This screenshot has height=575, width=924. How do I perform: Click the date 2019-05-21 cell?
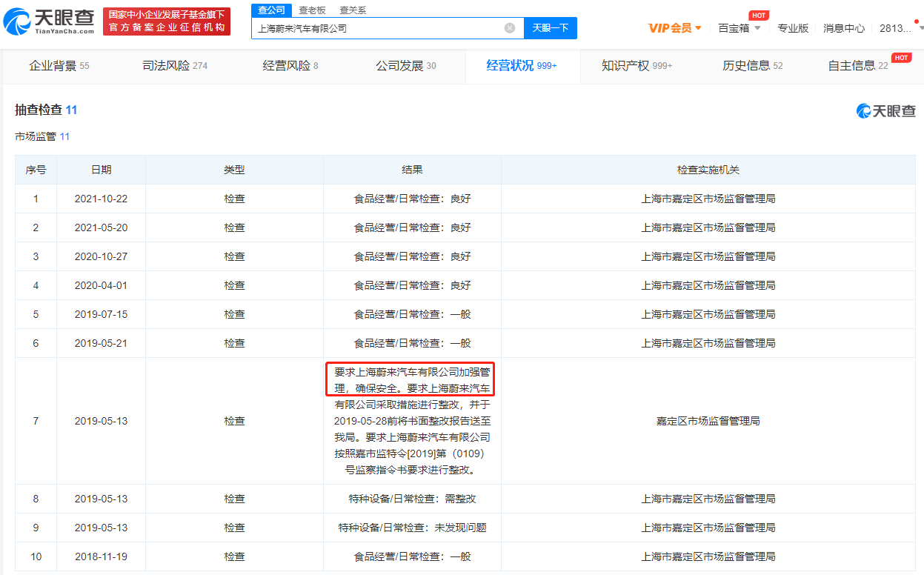click(101, 343)
